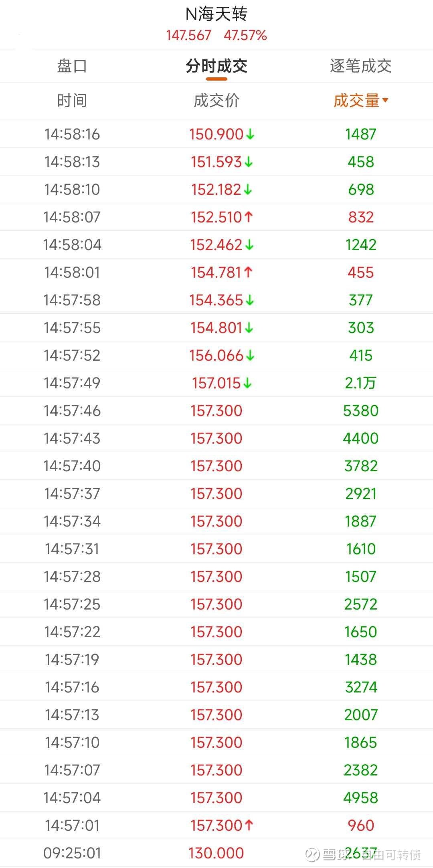
Task: Click the down arrow beside 150.900
Action: point(251,134)
